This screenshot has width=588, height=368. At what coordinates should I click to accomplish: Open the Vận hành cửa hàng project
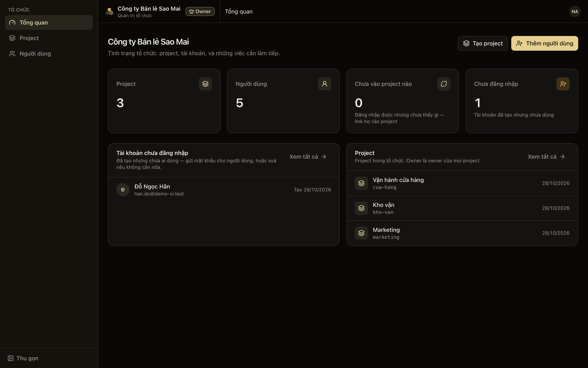[x=462, y=183]
